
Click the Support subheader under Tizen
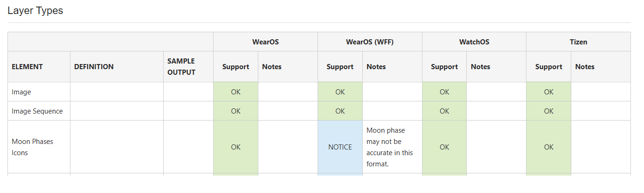tap(548, 67)
